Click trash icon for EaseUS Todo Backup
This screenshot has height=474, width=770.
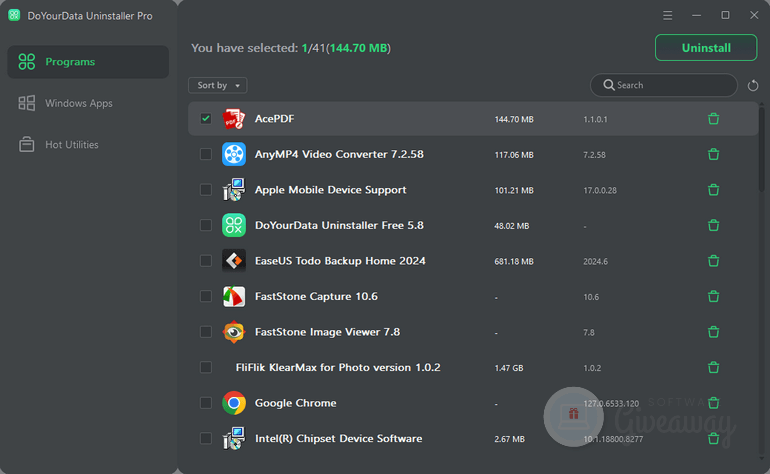714,261
